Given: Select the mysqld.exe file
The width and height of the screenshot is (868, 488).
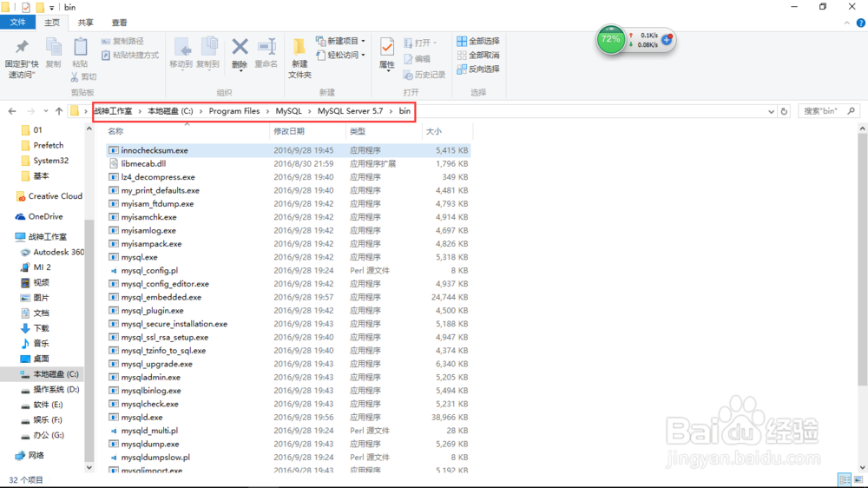Looking at the screenshot, I should coord(288,417).
